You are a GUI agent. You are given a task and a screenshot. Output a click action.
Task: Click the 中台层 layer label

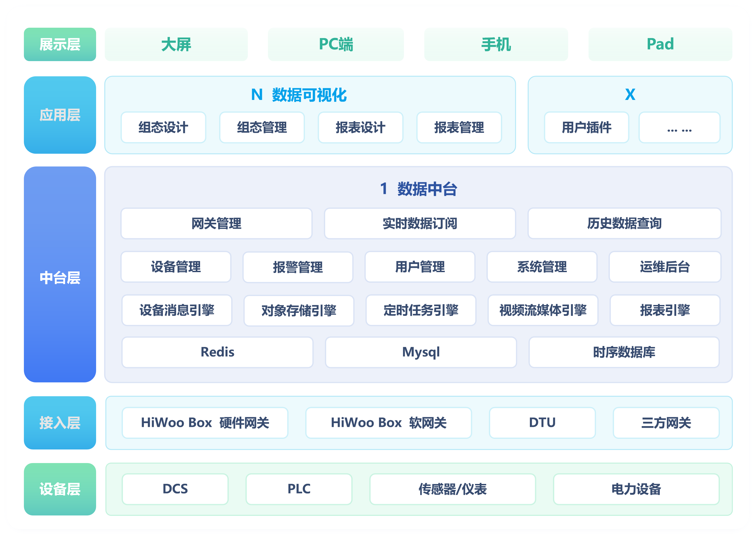coord(60,274)
